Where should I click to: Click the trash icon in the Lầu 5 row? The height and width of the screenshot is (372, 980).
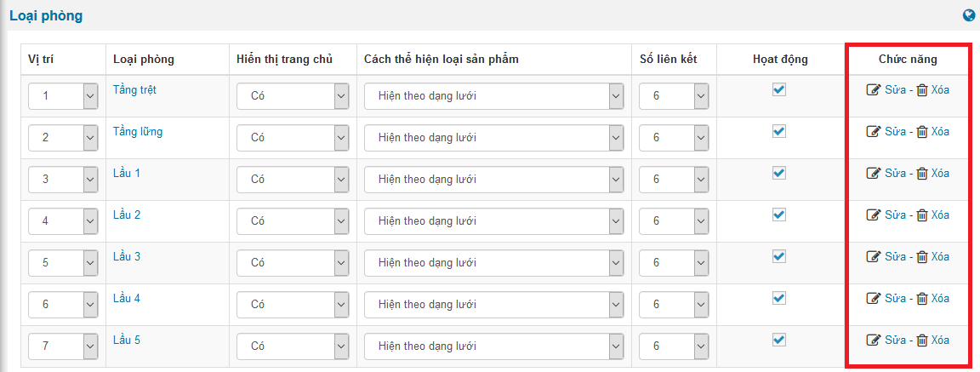[x=921, y=341]
